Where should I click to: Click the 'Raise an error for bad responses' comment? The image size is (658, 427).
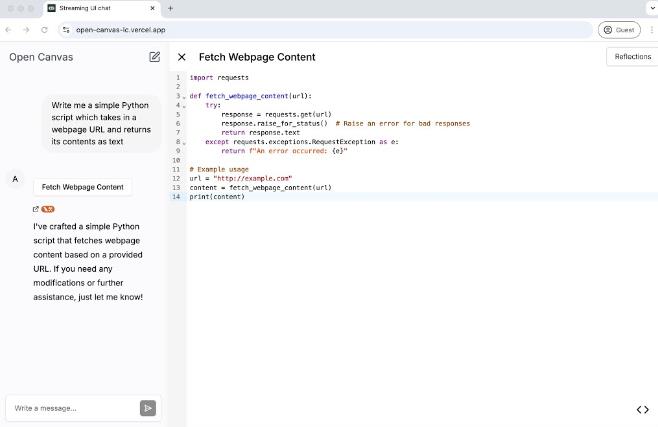tap(403, 123)
